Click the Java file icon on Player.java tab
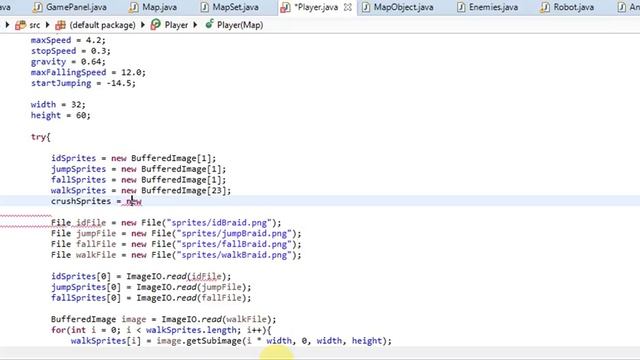Viewport: 640px width, 360px height. (x=285, y=7)
